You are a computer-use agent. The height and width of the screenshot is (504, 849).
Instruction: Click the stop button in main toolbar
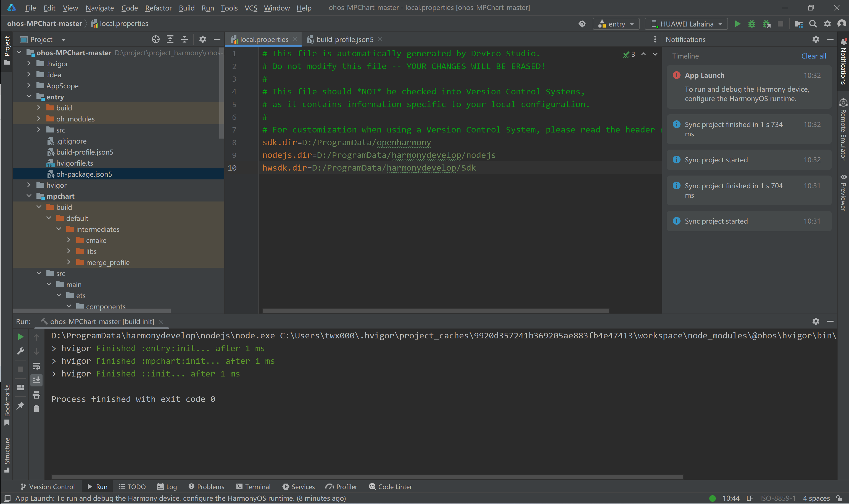pos(781,24)
